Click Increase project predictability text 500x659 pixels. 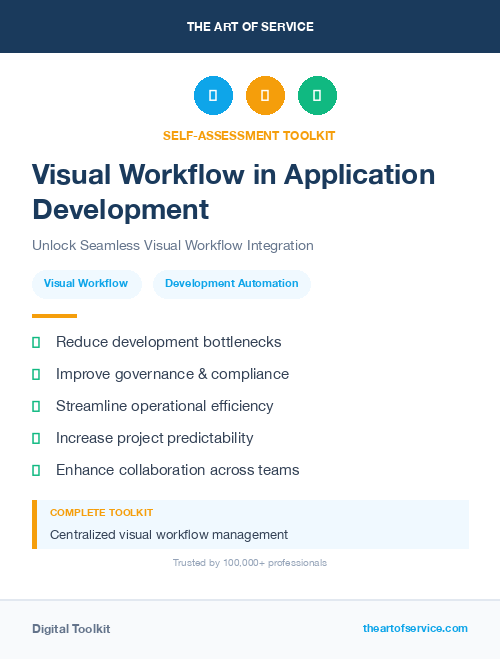154,438
